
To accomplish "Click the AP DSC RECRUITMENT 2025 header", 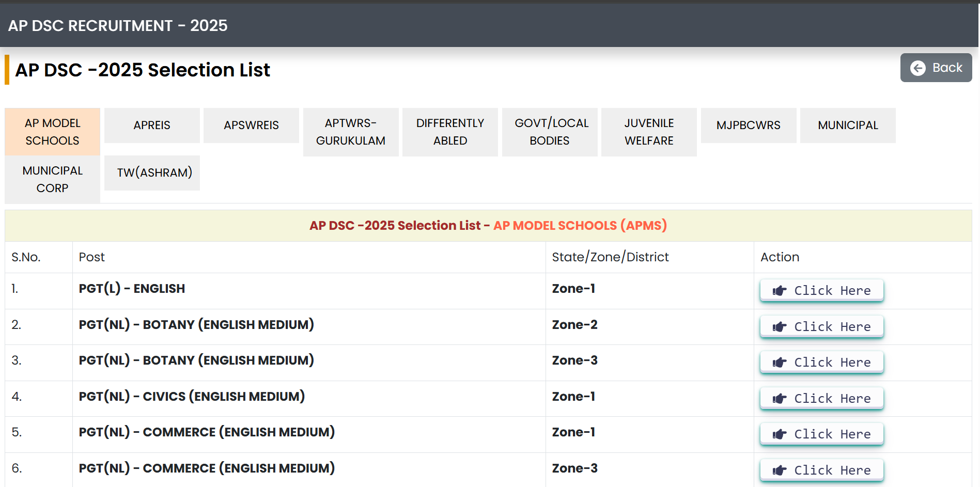I will click(x=118, y=25).
